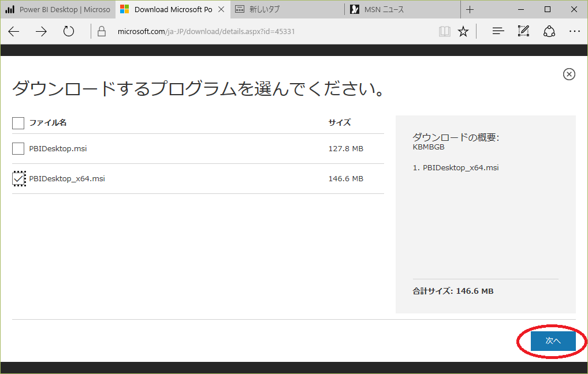Click the ダウンロードの概要 heading

[x=456, y=137]
